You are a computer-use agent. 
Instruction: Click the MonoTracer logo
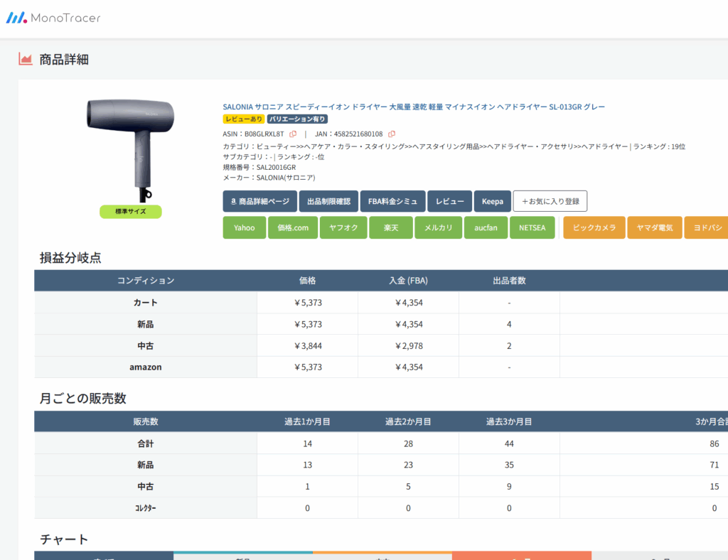53,18
